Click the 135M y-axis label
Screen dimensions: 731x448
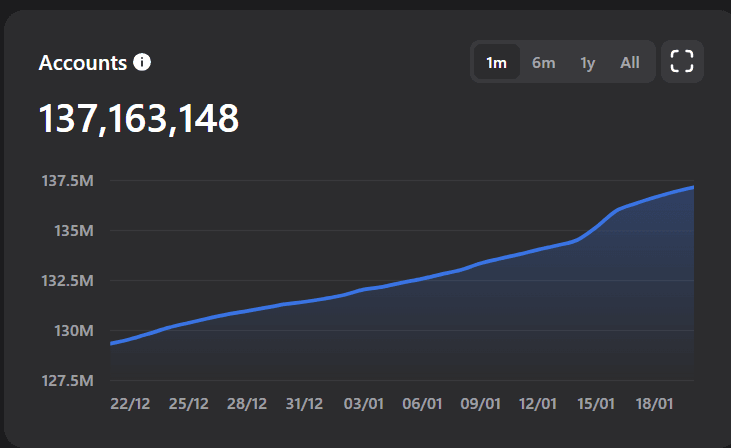73,231
